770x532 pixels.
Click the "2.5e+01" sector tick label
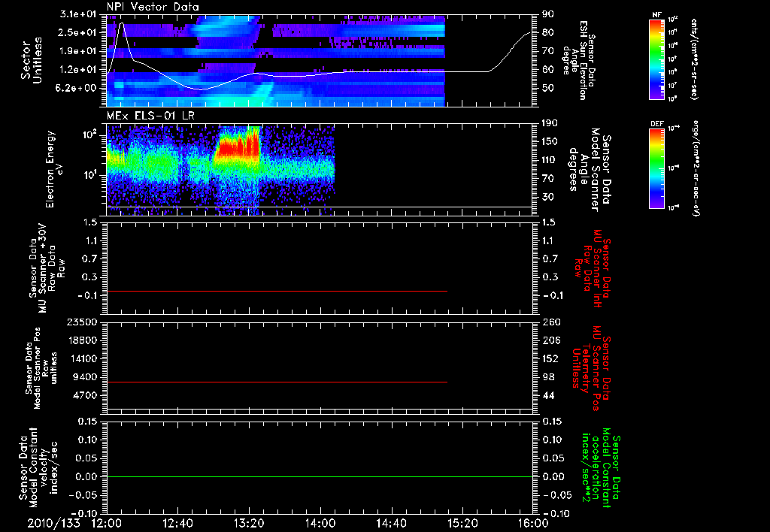click(x=78, y=32)
